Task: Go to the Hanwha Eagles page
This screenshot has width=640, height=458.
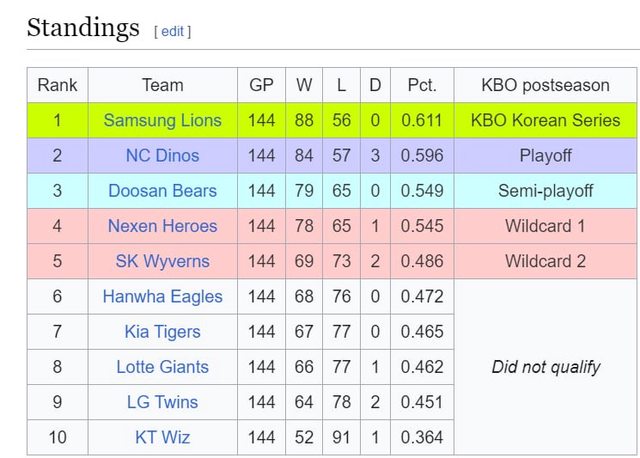Action: [162, 296]
